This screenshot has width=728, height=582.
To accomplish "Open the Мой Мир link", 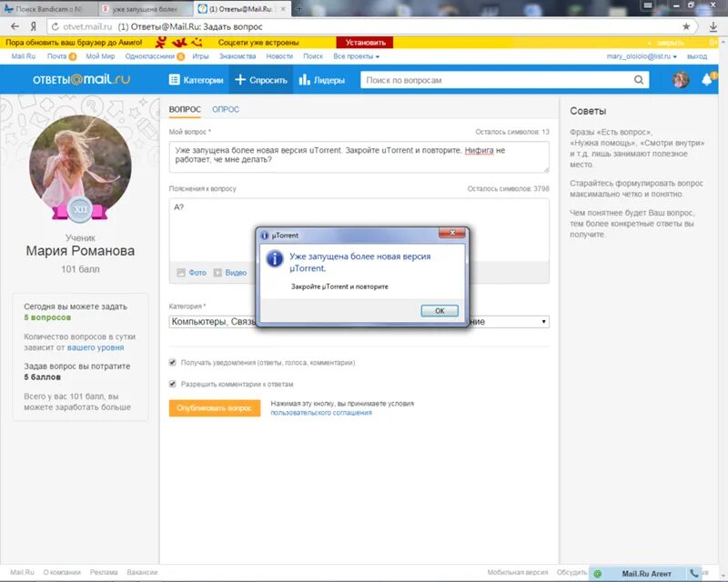I will tap(100, 56).
